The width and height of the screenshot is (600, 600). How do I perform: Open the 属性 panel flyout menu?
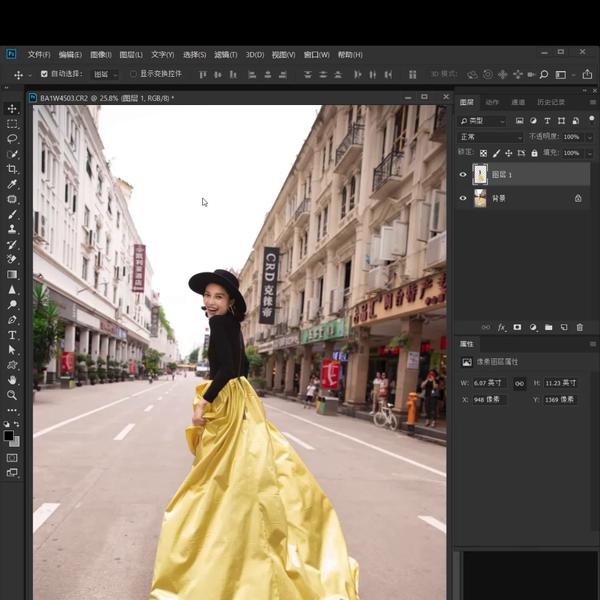coord(593,344)
